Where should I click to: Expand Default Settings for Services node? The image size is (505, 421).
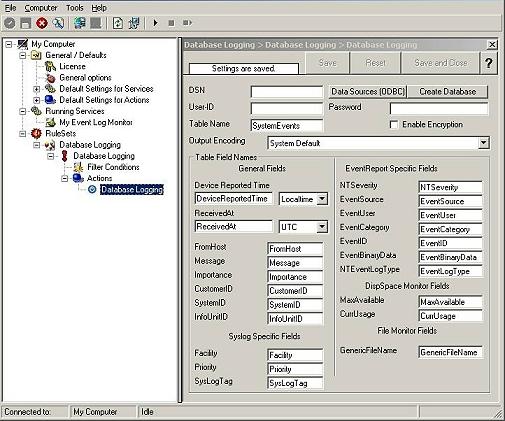(x=36, y=89)
